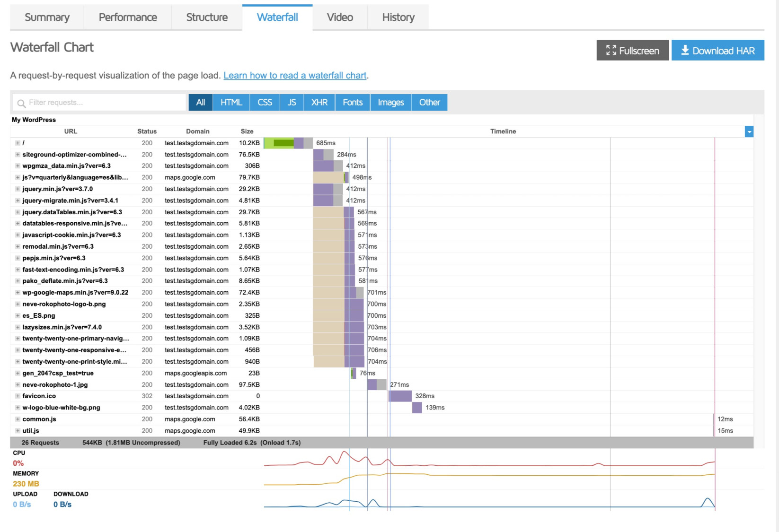The width and height of the screenshot is (779, 532).
Task: Expand the favicon.ico request details
Action: 18,396
